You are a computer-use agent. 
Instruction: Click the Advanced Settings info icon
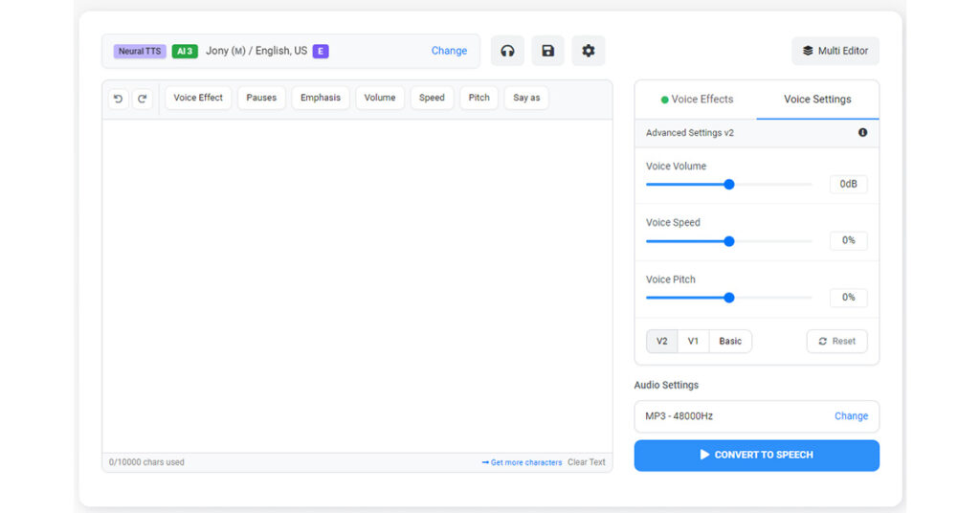tap(862, 133)
